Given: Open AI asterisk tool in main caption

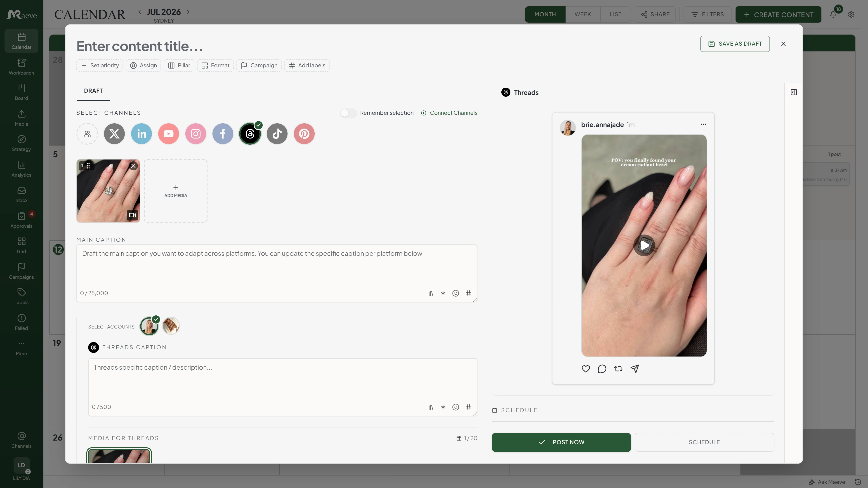Looking at the screenshot, I should [443, 293].
